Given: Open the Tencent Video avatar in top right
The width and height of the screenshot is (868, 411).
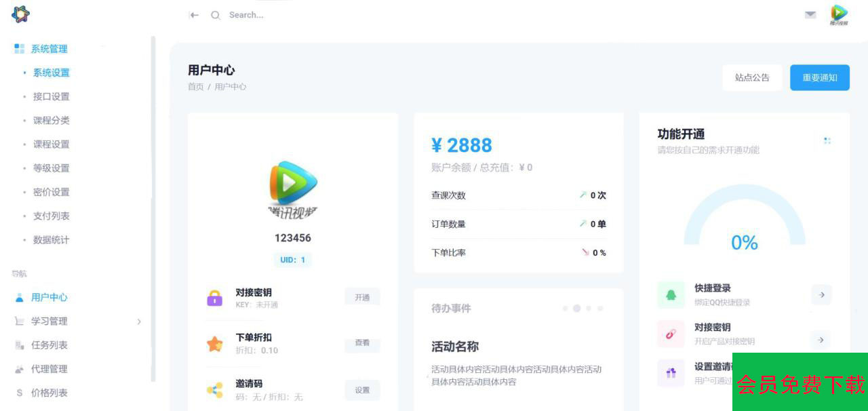Looking at the screenshot, I should point(839,14).
